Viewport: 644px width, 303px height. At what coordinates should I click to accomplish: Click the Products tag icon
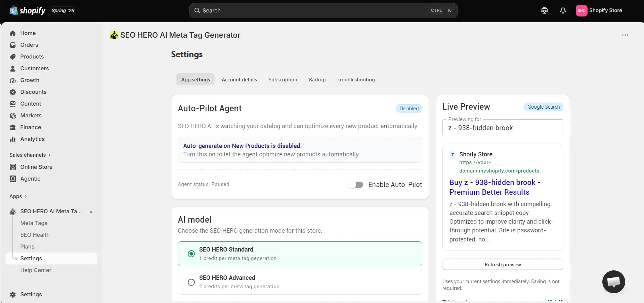[x=13, y=56]
